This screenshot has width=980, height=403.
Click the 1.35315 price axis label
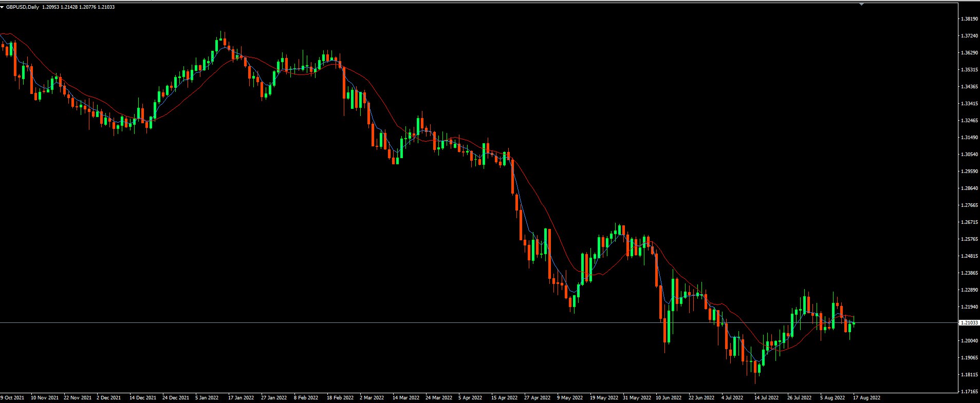pyautogui.click(x=969, y=70)
